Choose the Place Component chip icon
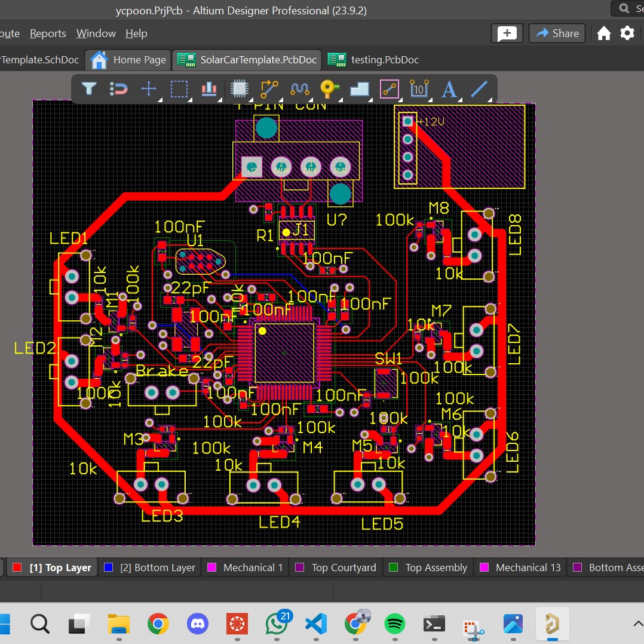This screenshot has width=644, height=644. point(240,89)
